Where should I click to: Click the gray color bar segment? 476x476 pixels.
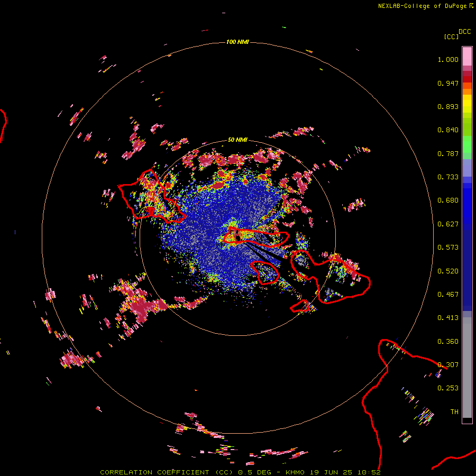(467, 368)
